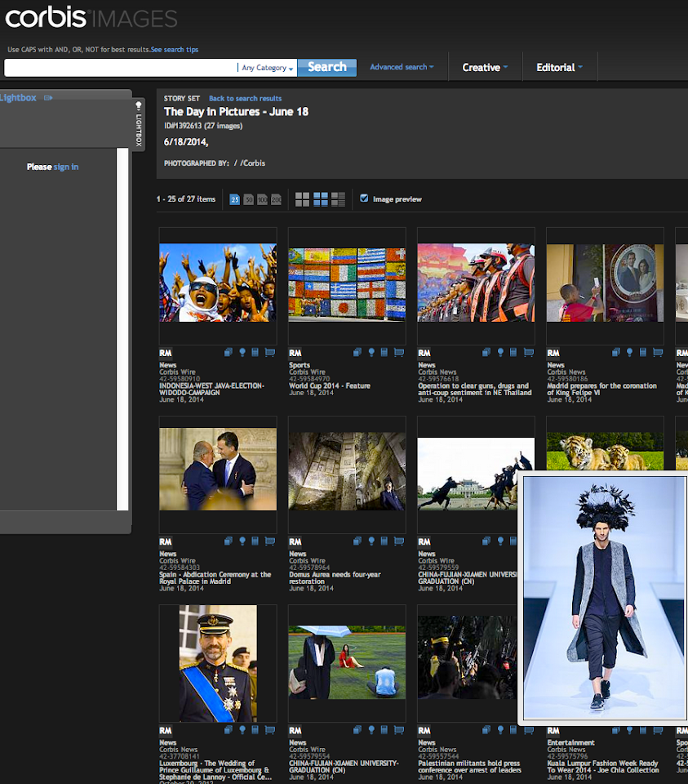Open the tiger cubs thumbnail
Viewport: 688px width, 784px height.
[x=605, y=451]
